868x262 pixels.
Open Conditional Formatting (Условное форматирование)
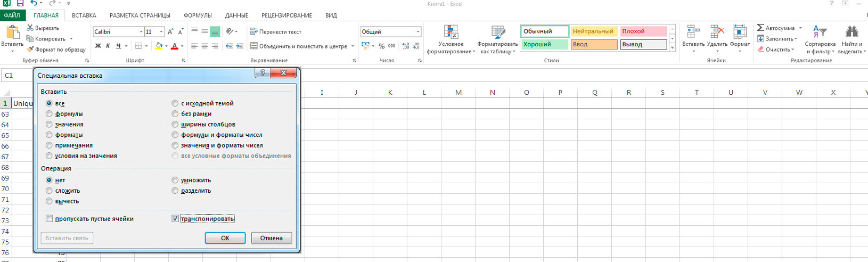451,39
